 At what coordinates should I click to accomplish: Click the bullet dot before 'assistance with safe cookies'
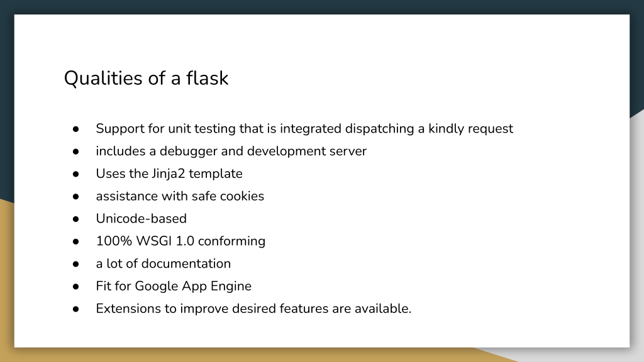click(75, 197)
